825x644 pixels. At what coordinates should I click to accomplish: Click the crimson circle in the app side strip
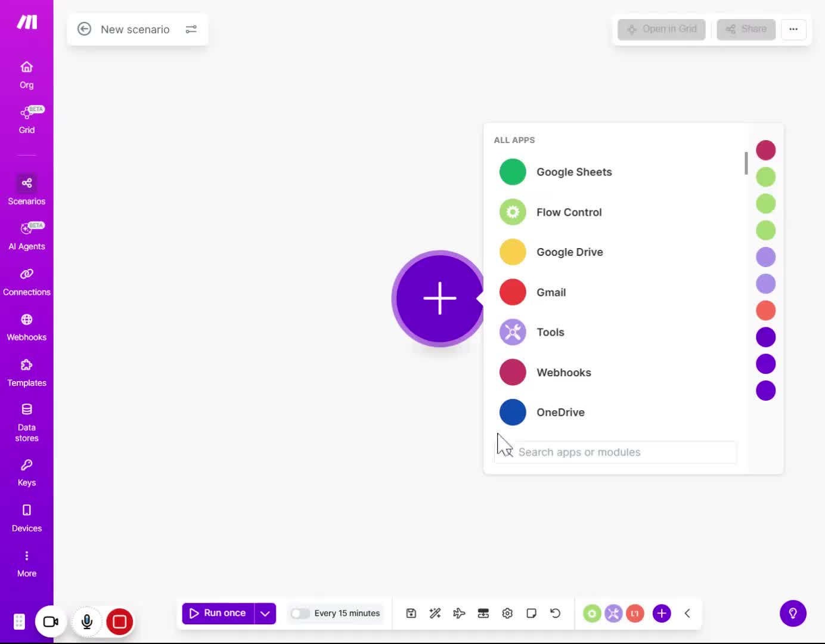766,150
